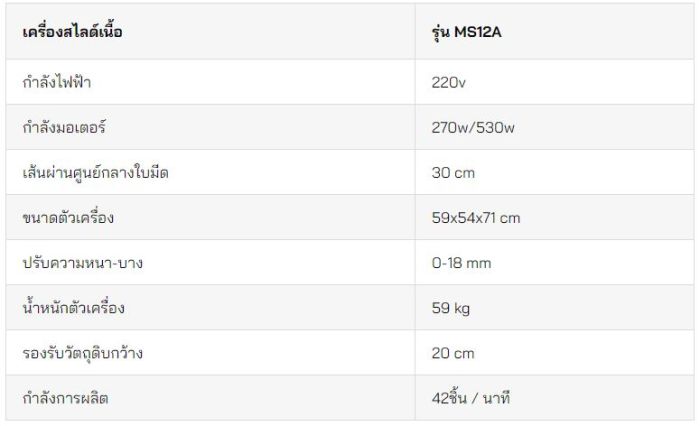Select the 42ชิ้น / นาที value

click(471, 397)
